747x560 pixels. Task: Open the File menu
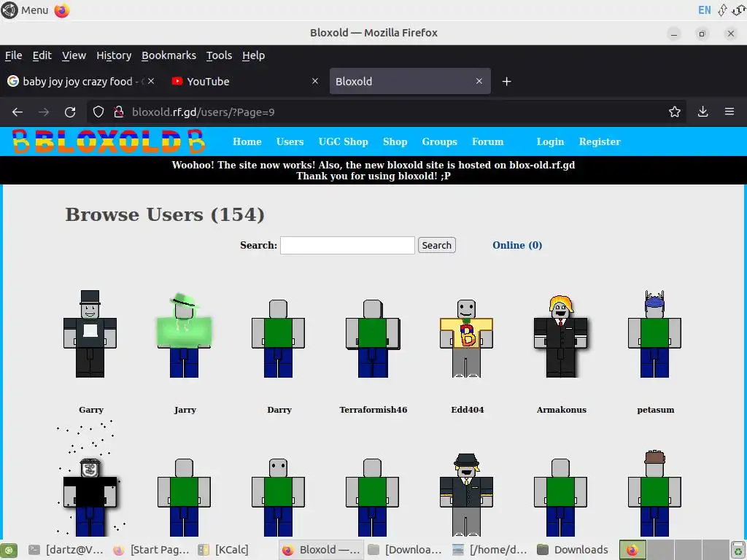click(x=13, y=55)
